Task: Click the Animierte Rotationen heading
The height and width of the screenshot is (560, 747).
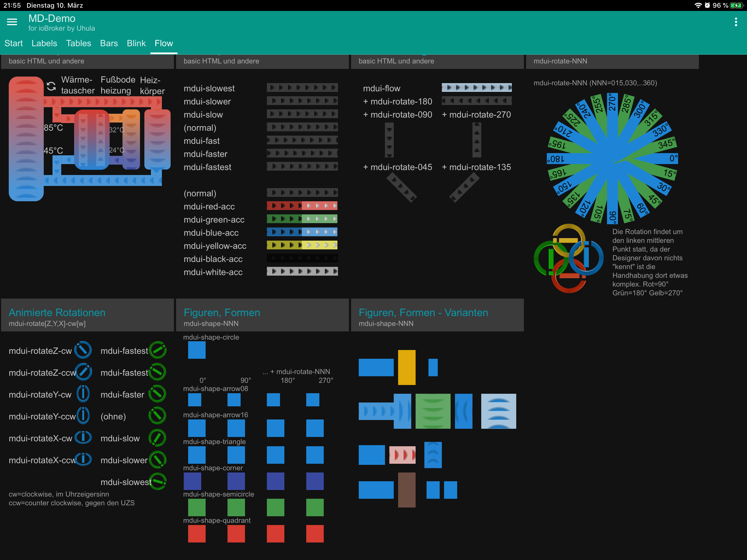Action: 57,313
